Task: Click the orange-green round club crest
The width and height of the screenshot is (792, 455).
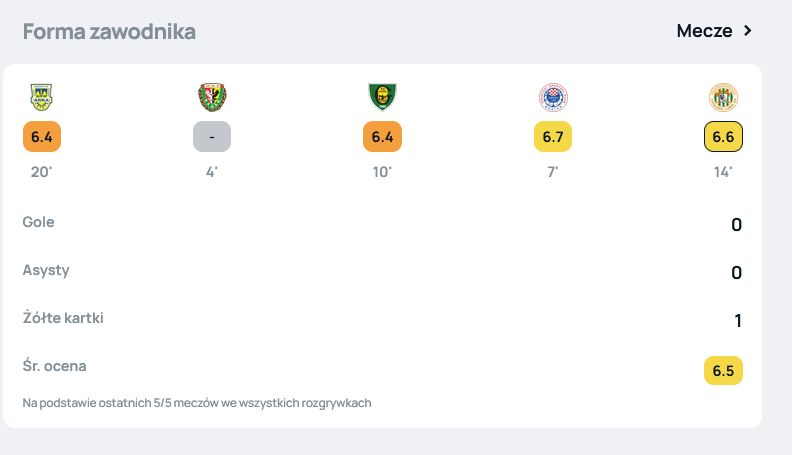Action: tap(723, 96)
